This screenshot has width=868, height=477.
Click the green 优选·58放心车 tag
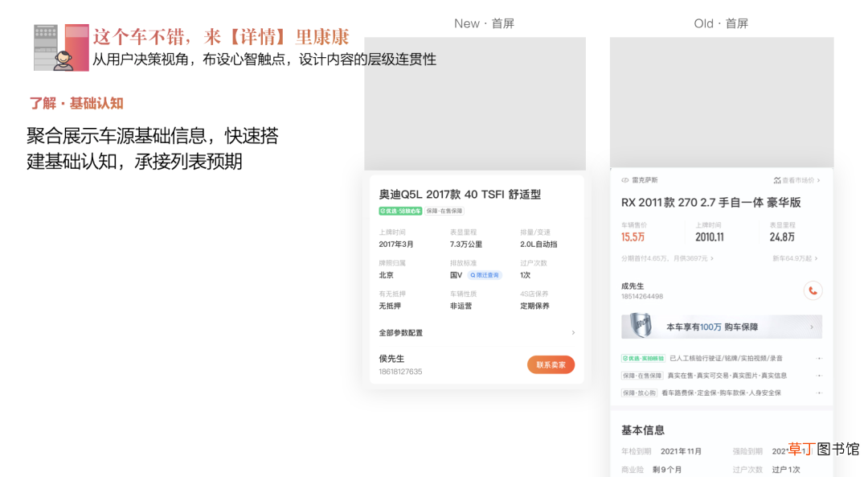coord(400,211)
